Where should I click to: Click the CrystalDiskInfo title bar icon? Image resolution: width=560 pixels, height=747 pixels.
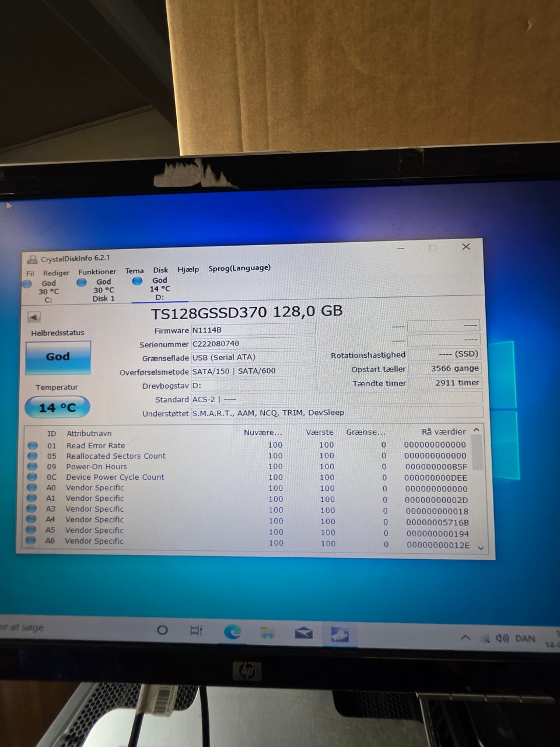[32, 260]
